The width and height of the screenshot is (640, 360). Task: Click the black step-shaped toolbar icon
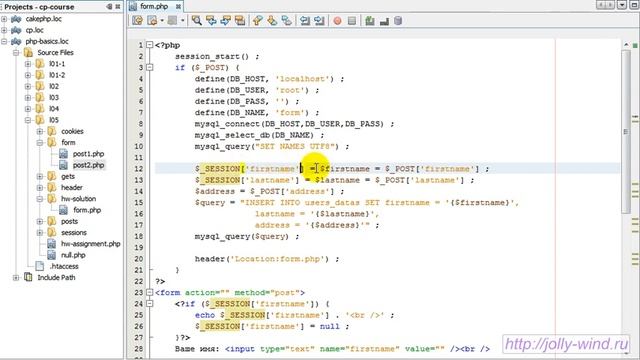[x=384, y=20]
